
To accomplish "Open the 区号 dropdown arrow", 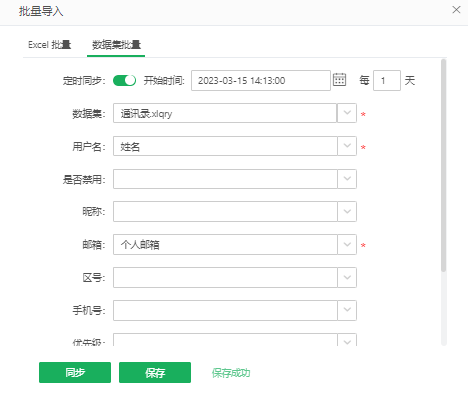I will click(x=347, y=277).
